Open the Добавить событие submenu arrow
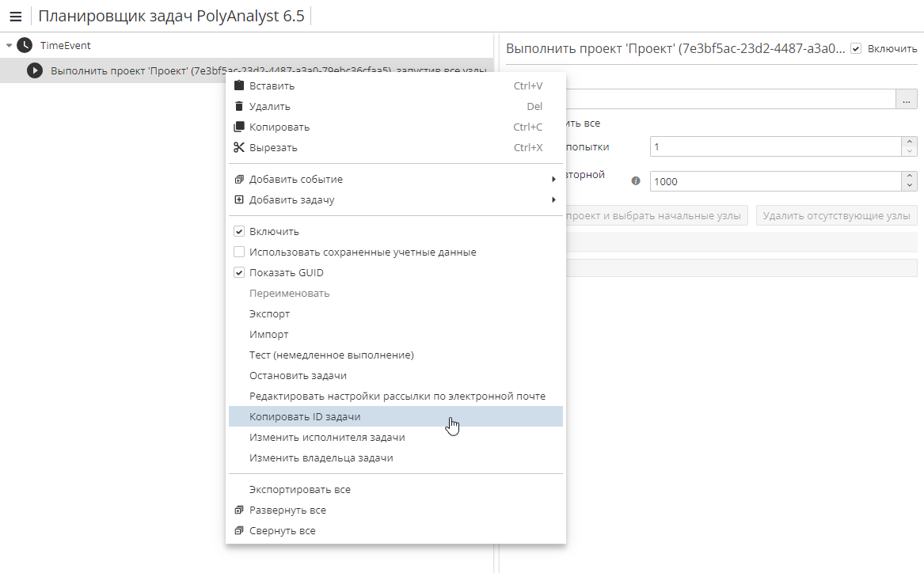 553,179
